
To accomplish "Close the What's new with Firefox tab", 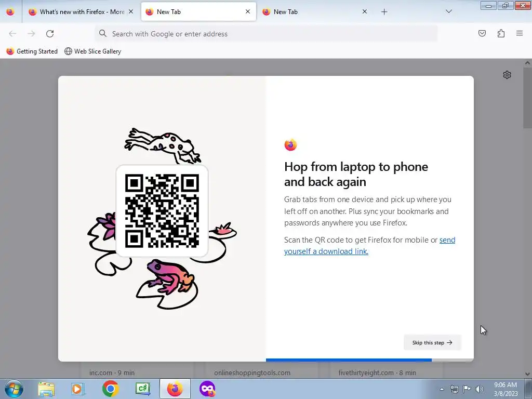I will click(131, 11).
